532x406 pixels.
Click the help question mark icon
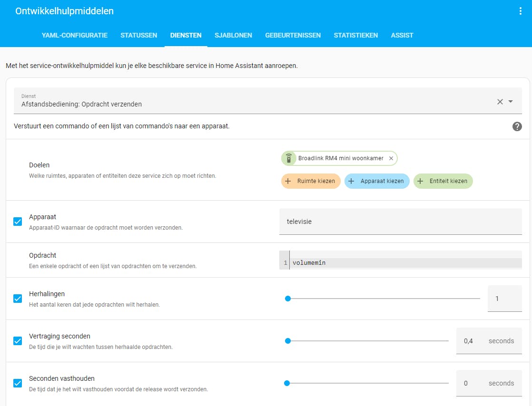(517, 126)
